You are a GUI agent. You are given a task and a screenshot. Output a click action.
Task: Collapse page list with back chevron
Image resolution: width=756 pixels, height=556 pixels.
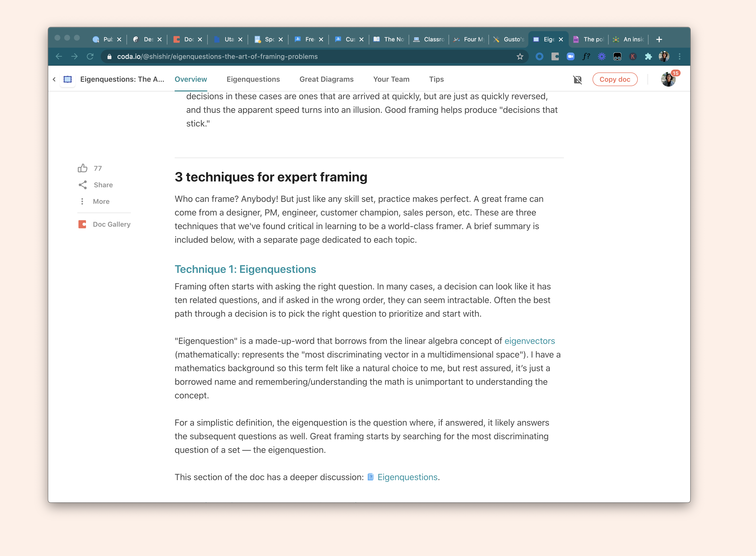pyautogui.click(x=54, y=80)
